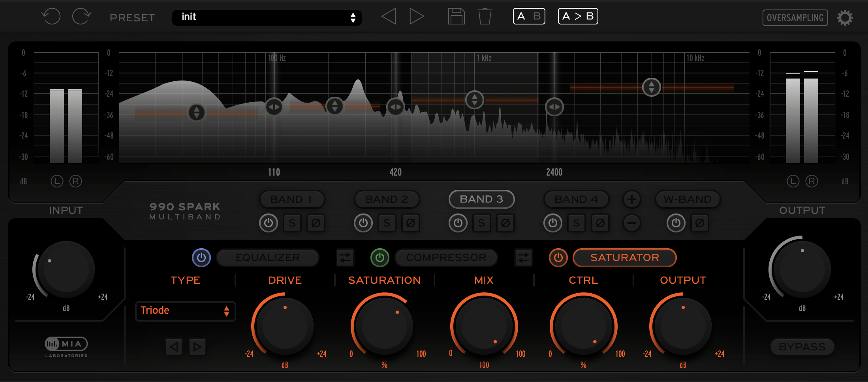Click the undo arrow icon
The height and width of the screenshot is (382, 868).
(51, 17)
